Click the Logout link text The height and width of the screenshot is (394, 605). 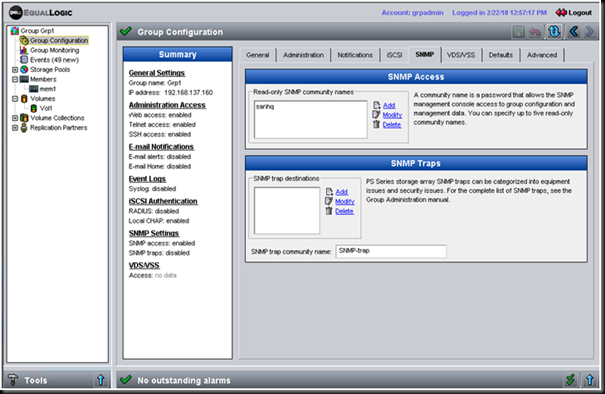tap(580, 13)
